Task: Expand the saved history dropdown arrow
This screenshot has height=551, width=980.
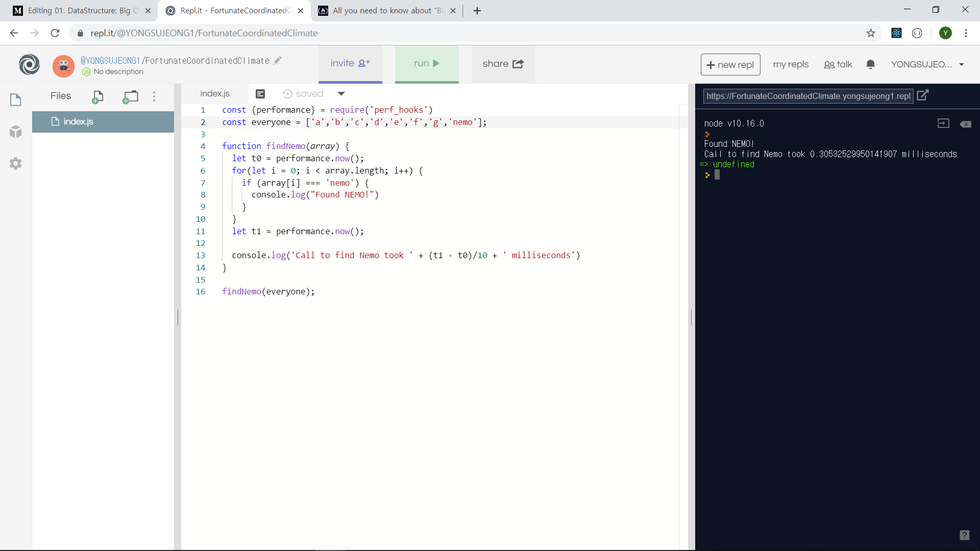Action: [341, 94]
